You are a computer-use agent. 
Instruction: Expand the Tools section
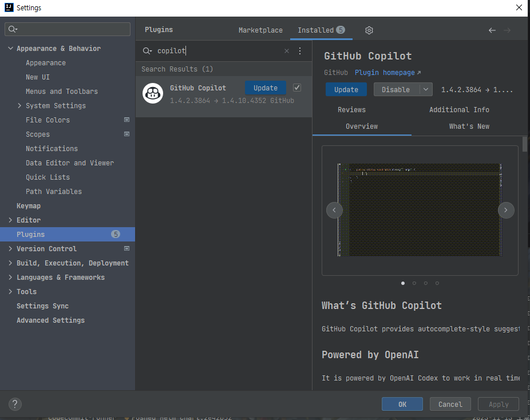pos(10,292)
